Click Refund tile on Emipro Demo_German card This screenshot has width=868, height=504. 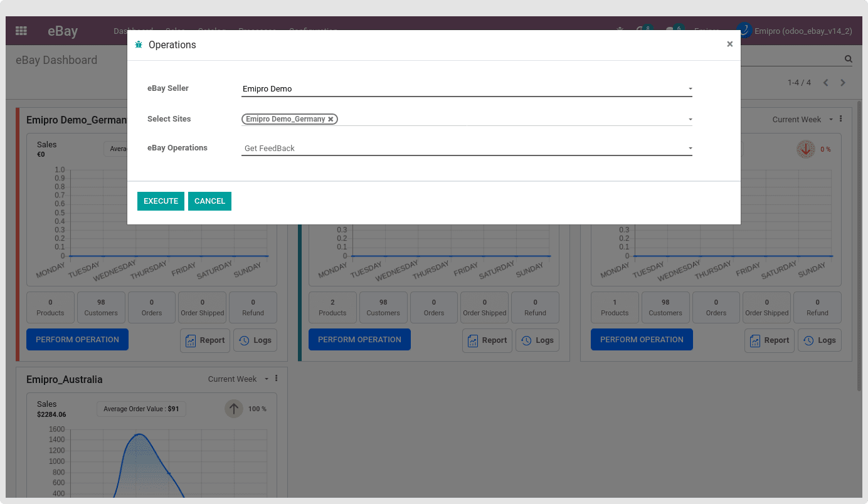pyautogui.click(x=253, y=307)
